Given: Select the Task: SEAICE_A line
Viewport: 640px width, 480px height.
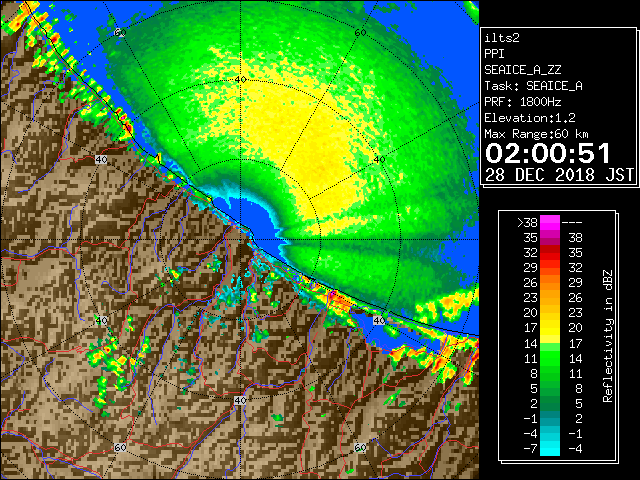Looking at the screenshot, I should click(x=533, y=86).
